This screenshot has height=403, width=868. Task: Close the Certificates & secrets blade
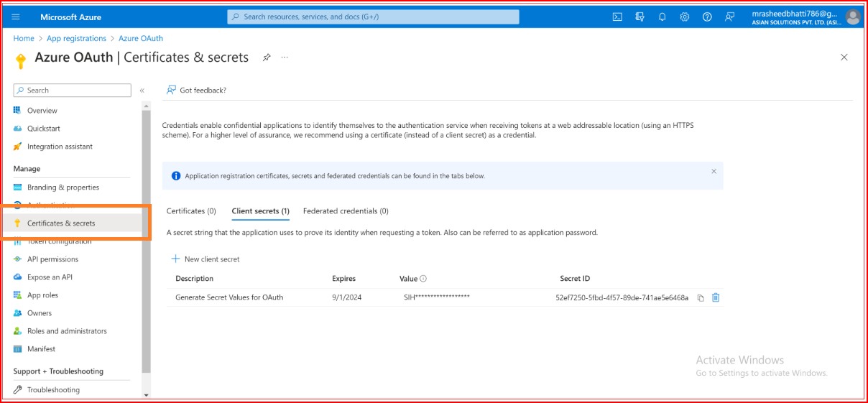tap(844, 57)
